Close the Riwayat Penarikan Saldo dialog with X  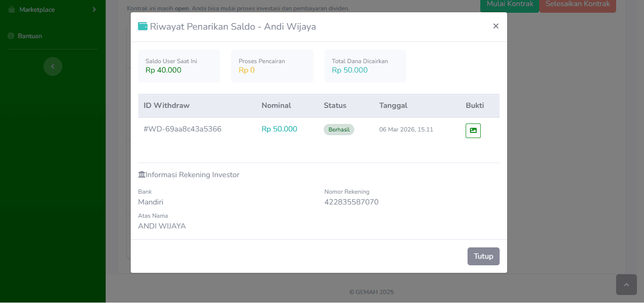tap(495, 26)
